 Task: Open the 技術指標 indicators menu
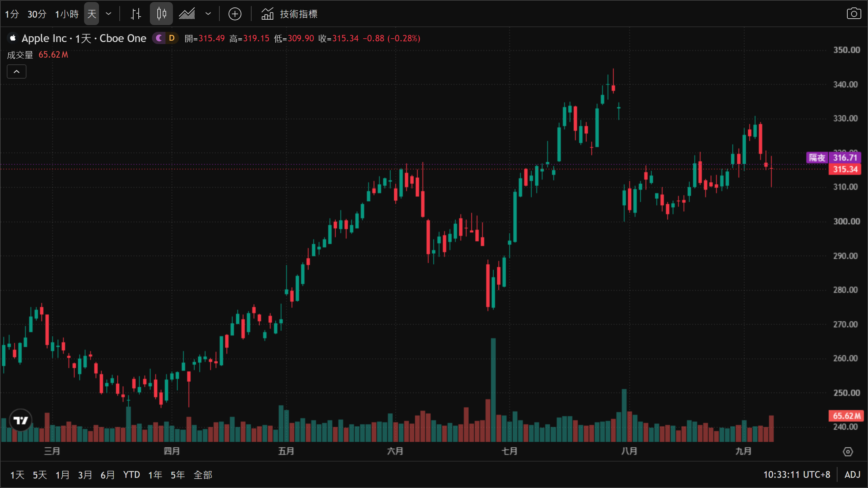[289, 14]
